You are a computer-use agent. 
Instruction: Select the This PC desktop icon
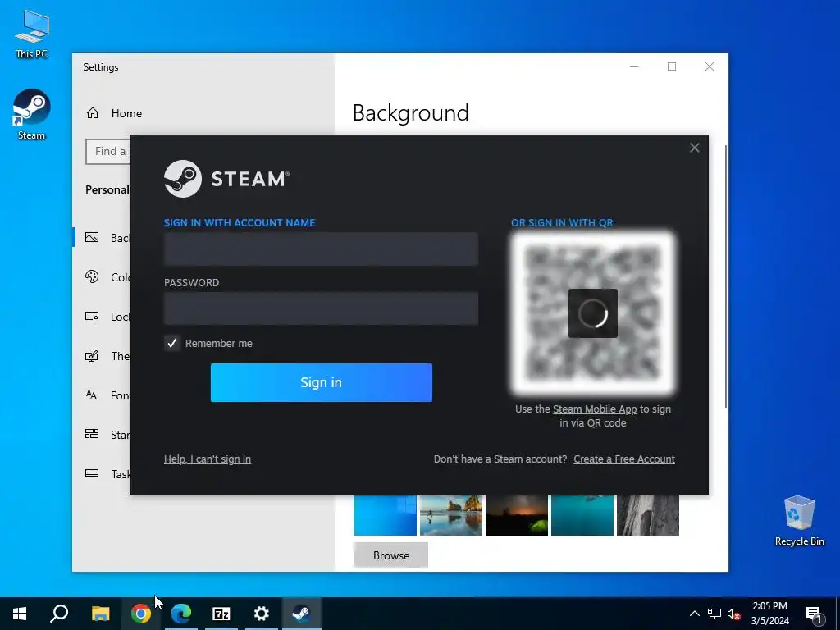(x=32, y=34)
